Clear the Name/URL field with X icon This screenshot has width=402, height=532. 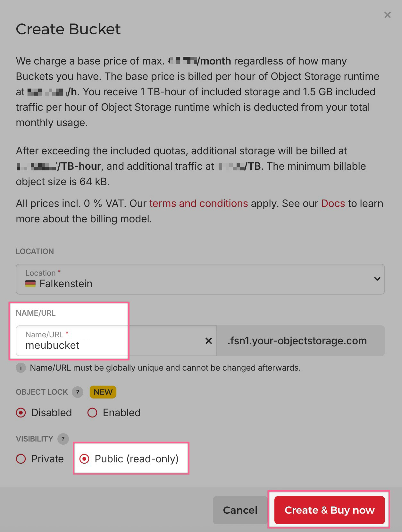208,341
